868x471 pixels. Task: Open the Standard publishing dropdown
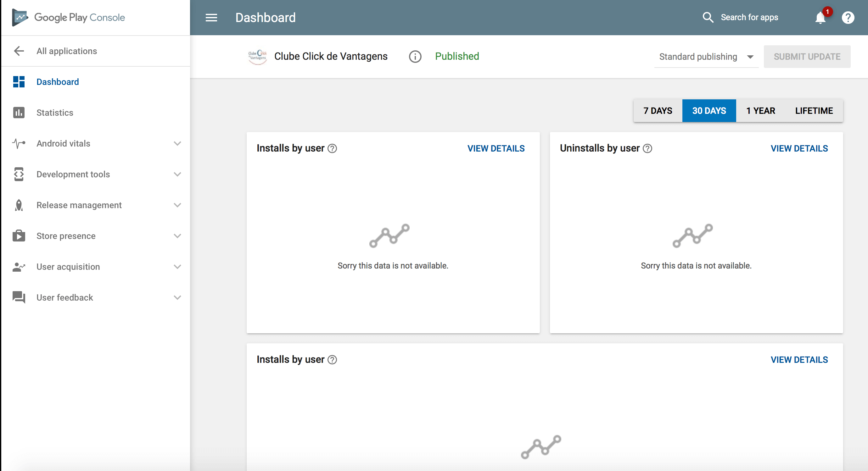coord(706,57)
